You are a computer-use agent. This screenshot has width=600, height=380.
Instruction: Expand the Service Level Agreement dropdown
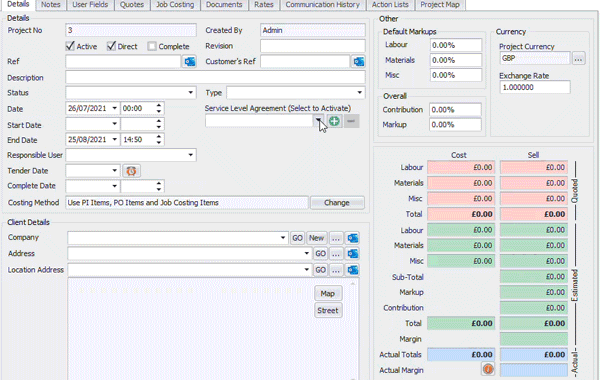318,121
